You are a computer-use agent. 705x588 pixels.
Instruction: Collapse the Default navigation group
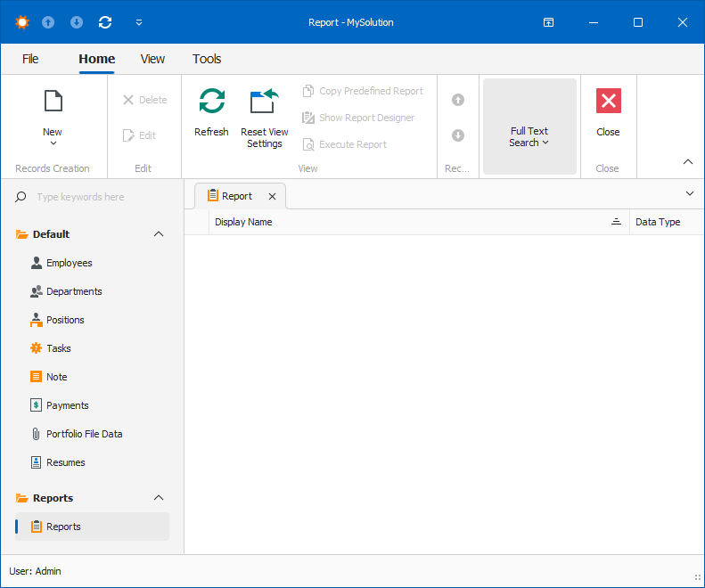[x=159, y=234]
